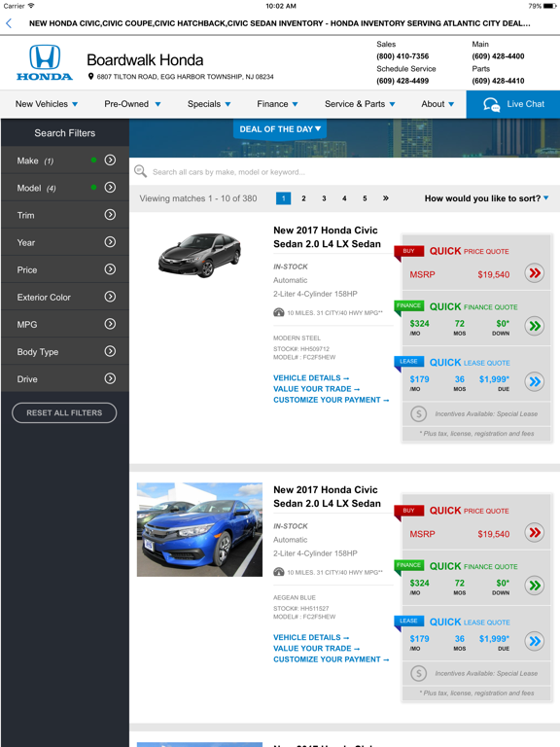Click the map pin location icon

pyautogui.click(x=90, y=76)
